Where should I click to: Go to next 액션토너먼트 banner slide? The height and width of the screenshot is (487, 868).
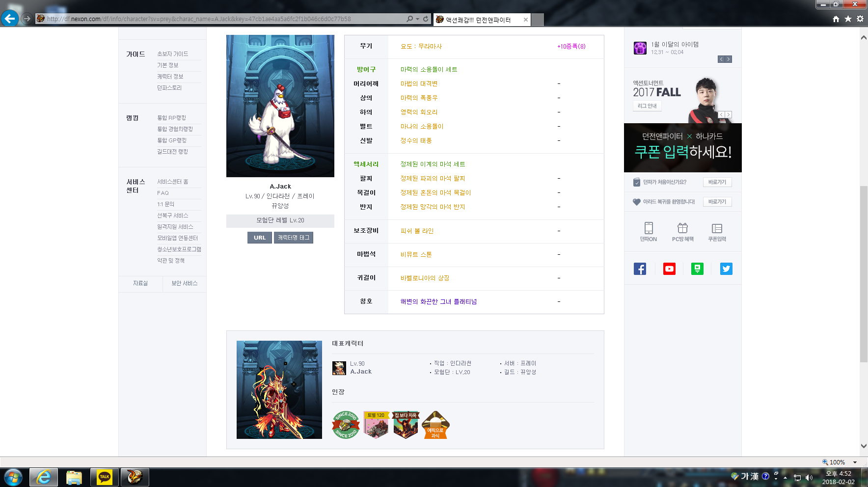(729, 114)
